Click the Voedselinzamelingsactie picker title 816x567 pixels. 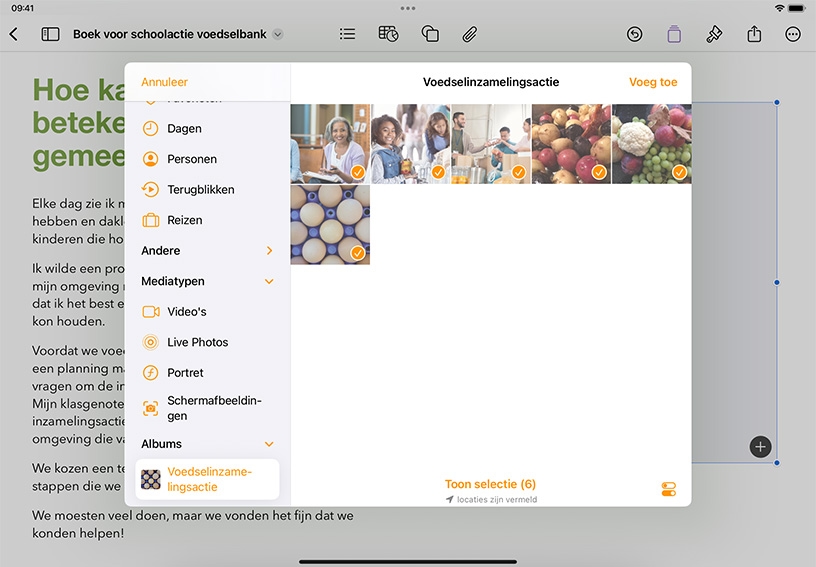point(491,82)
